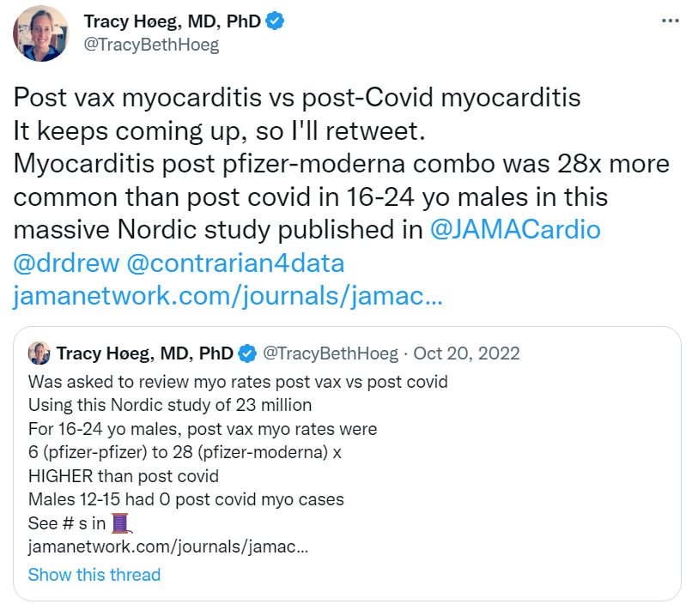The height and width of the screenshot is (616, 692).
Task: Visit the @drdrew mention
Action: [x=65, y=263]
